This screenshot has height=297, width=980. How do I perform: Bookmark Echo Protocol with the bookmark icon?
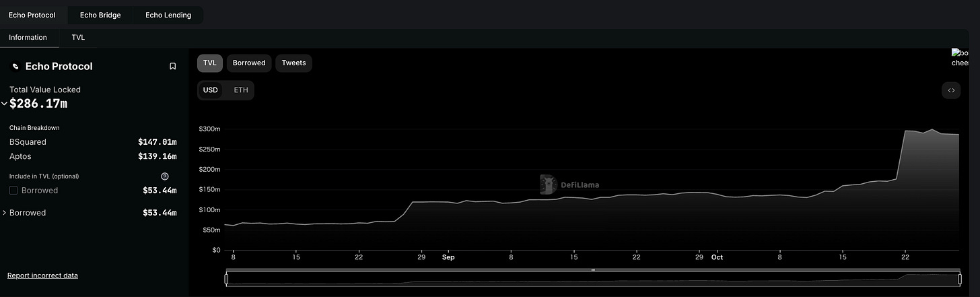coord(173,66)
